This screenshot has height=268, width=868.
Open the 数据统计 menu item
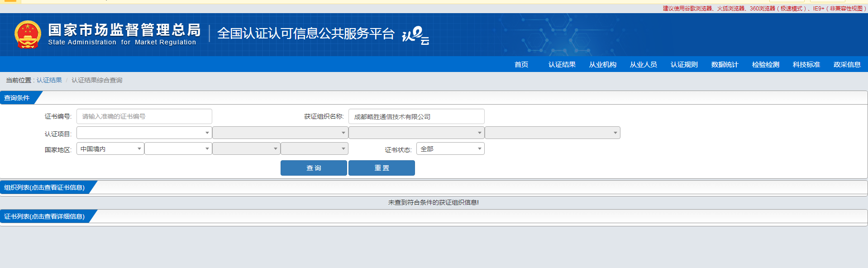pos(725,65)
